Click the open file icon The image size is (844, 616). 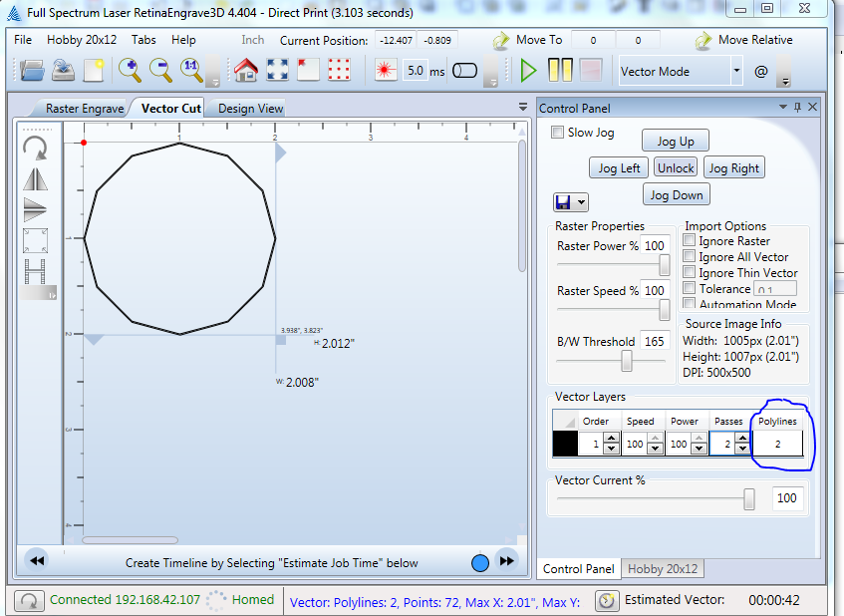[x=30, y=71]
